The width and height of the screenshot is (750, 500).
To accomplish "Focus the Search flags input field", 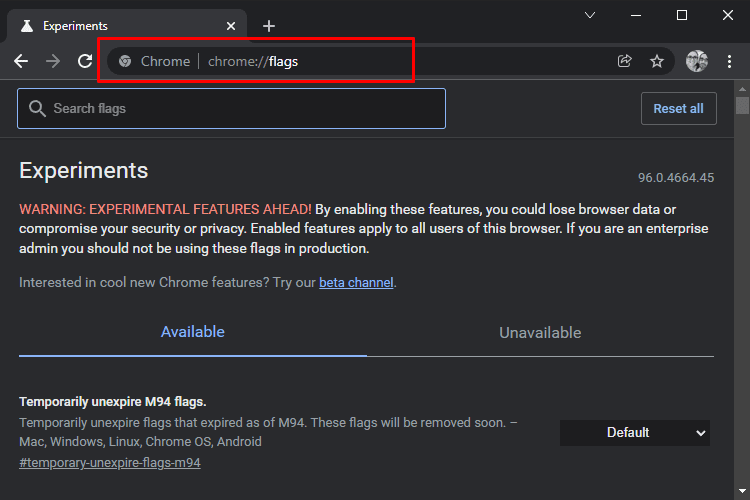I will pos(232,109).
